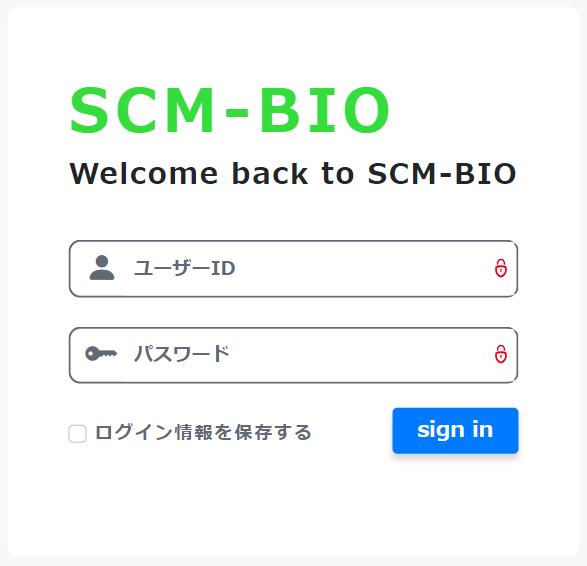The image size is (587, 566).
Task: Select the パスワード placeholder text
Action: click(182, 354)
